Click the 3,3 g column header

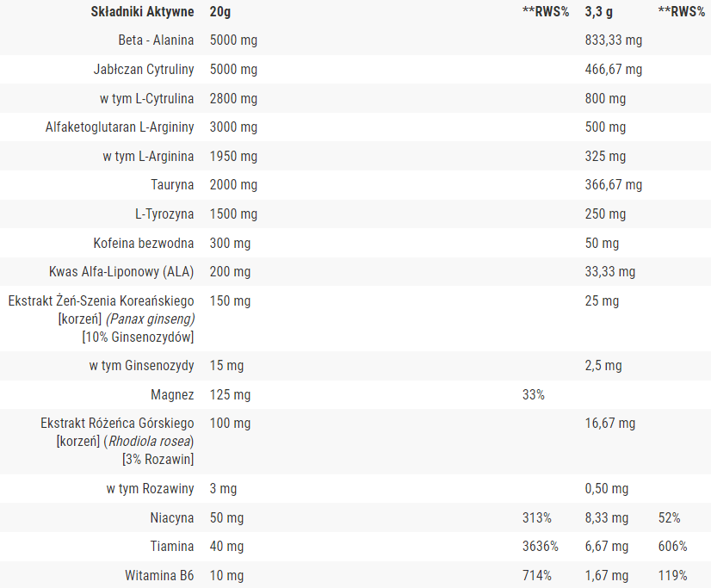click(x=598, y=12)
